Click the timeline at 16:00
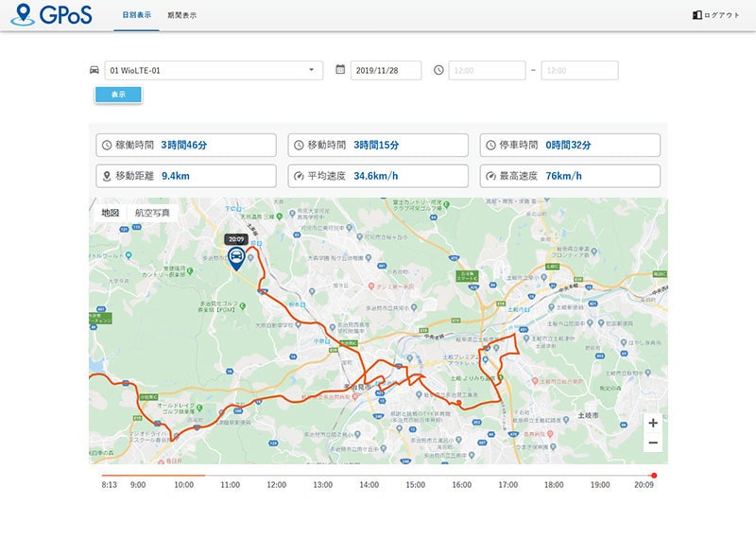Viewport: 756px width, 539px height. click(461, 485)
